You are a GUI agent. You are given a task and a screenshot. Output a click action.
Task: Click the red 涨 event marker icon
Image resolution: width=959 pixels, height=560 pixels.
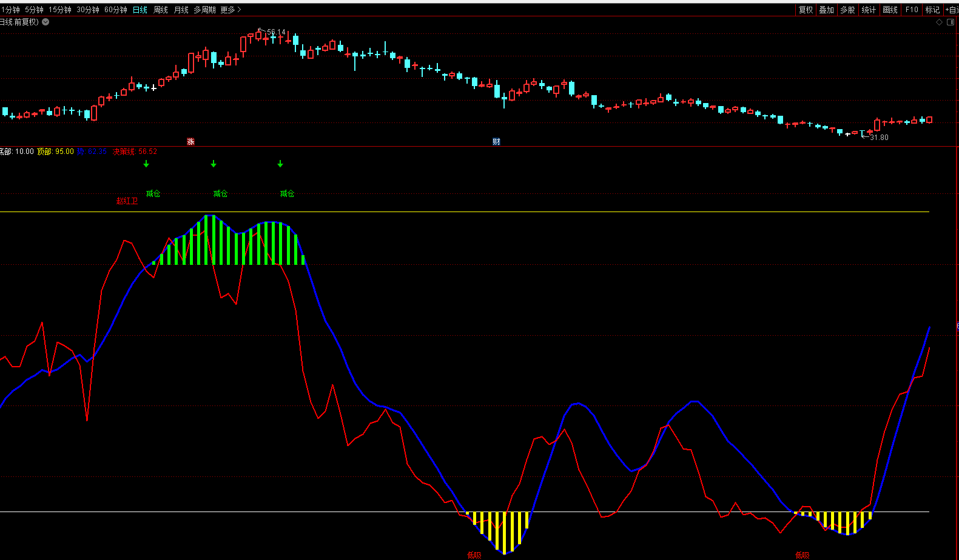[x=190, y=142]
